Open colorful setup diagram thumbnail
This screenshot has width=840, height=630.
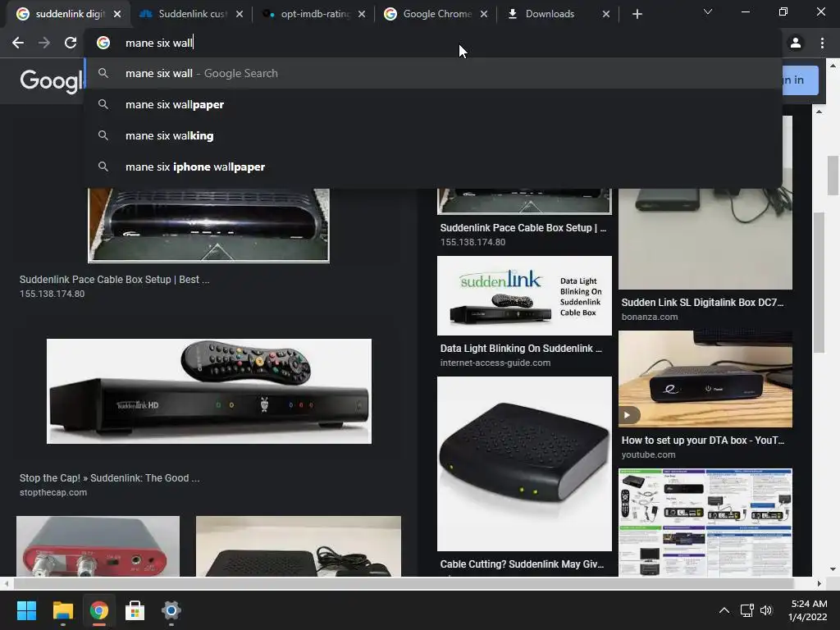[x=705, y=523]
